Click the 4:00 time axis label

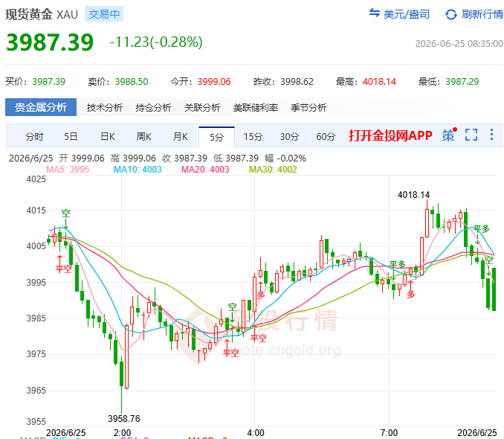pos(256,433)
